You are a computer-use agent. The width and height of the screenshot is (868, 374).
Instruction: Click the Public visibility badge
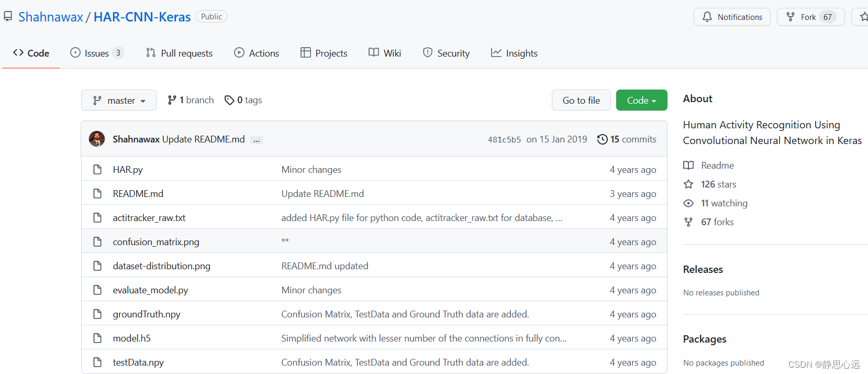(212, 16)
